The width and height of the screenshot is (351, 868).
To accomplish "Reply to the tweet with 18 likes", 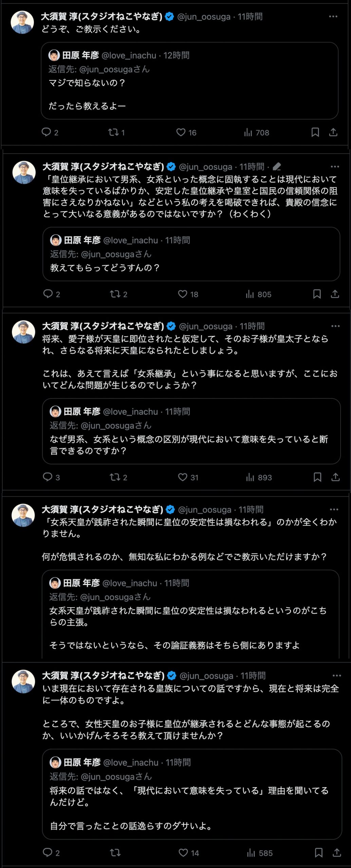I will 48,294.
